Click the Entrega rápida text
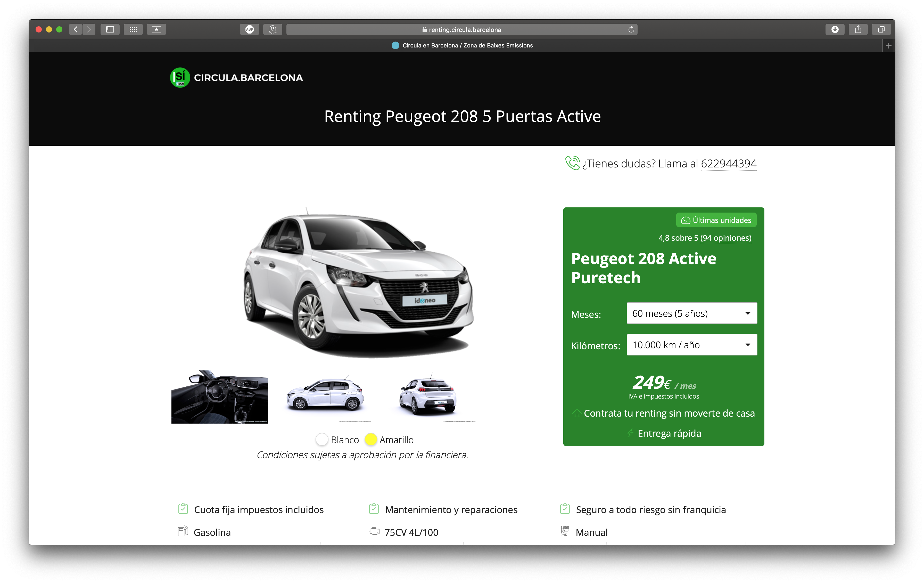924x583 pixels. [x=670, y=434]
